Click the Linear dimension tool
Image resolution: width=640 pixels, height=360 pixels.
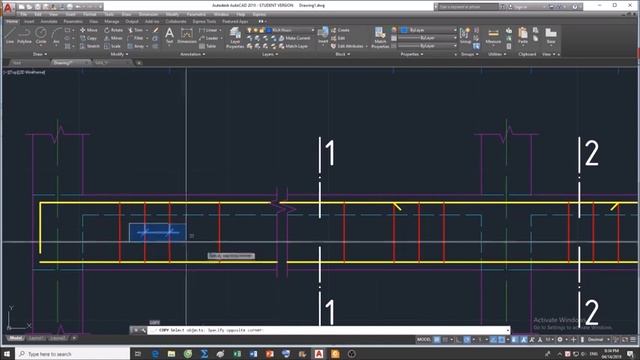click(209, 30)
